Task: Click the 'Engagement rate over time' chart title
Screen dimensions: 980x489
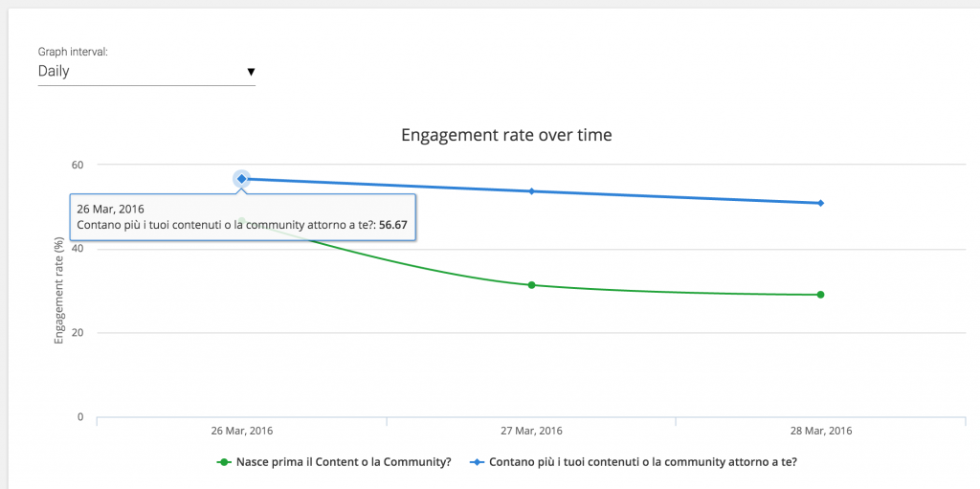Action: [506, 135]
